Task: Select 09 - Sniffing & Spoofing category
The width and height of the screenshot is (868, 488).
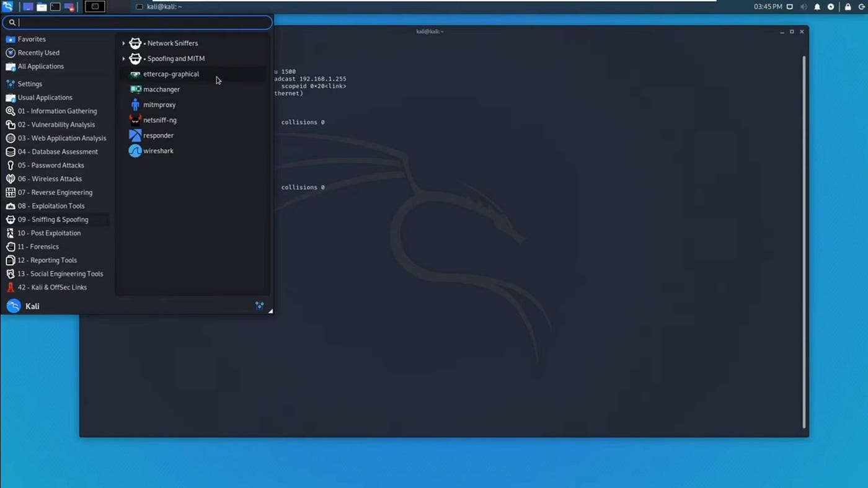Action: pyautogui.click(x=57, y=220)
